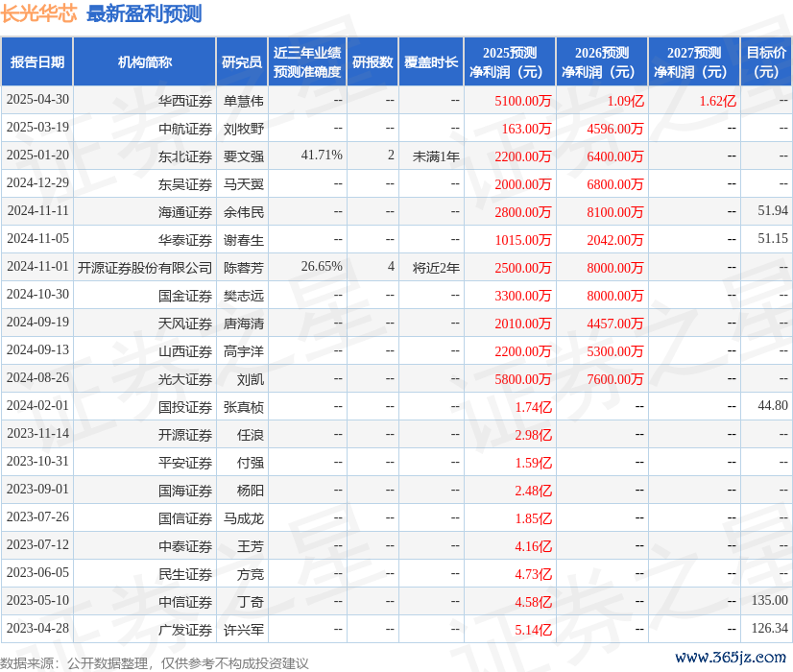Click the 3300.00万 forecast value
Screen dimensions: 793x672
click(523, 296)
